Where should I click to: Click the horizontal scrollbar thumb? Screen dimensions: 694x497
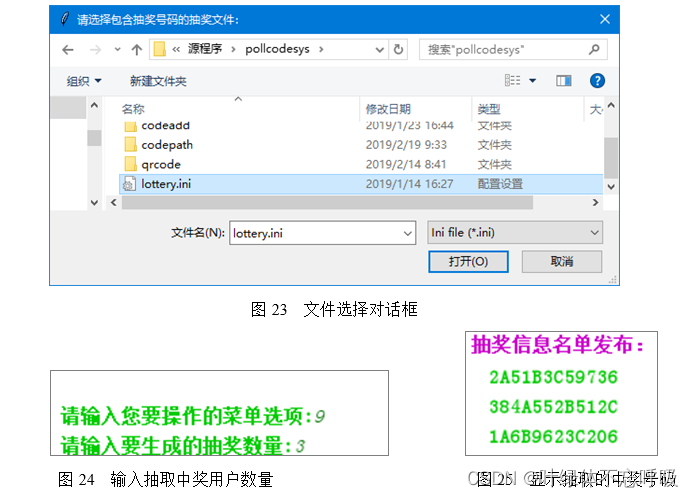[328, 203]
